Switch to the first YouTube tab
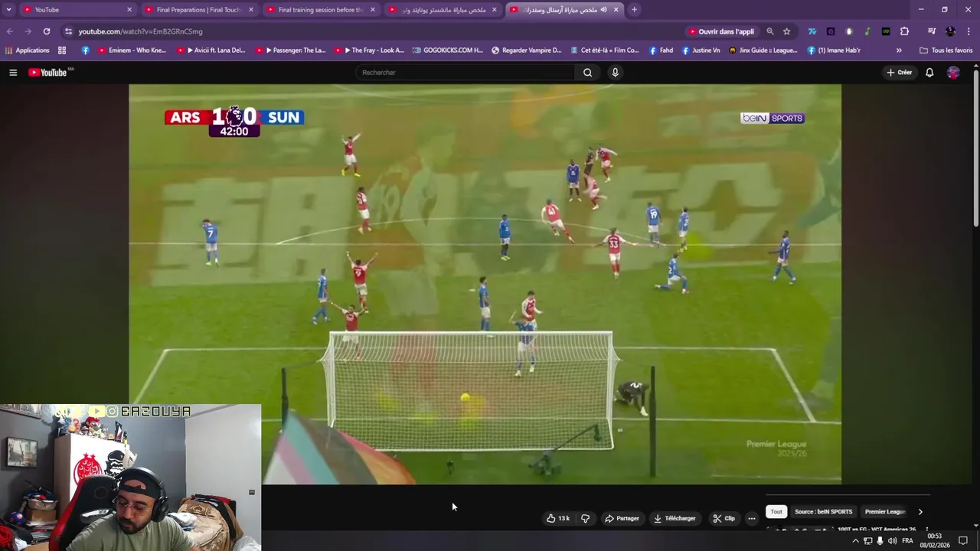The width and height of the screenshot is (980, 551). (x=78, y=10)
